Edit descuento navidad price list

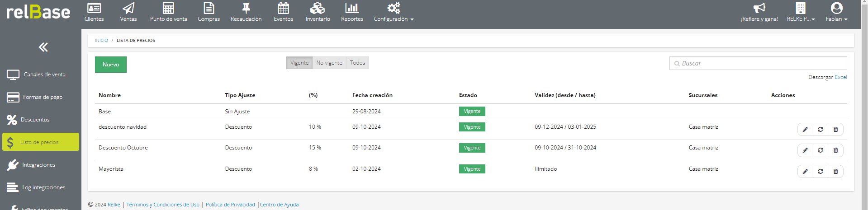[x=805, y=130]
